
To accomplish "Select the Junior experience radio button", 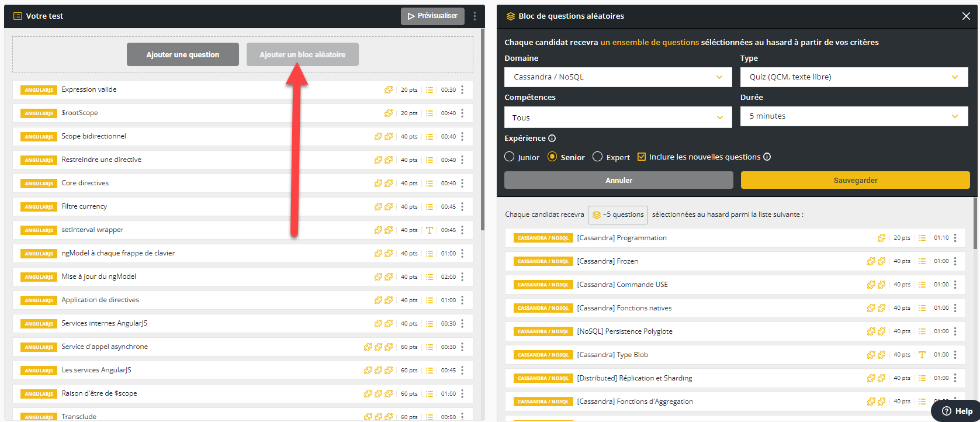I will [510, 157].
